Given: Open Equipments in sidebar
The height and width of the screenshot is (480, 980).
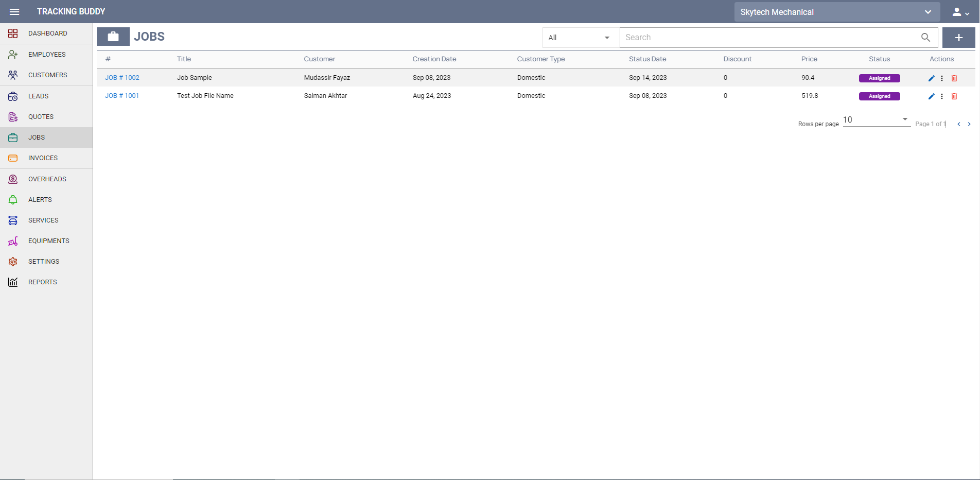Looking at the screenshot, I should point(46,241).
